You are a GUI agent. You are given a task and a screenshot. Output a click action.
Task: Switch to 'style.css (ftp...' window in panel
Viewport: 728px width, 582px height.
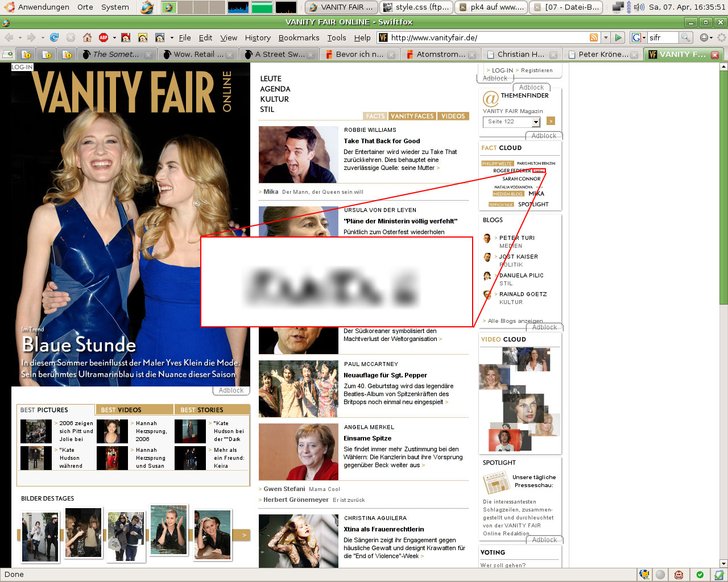coord(416,7)
